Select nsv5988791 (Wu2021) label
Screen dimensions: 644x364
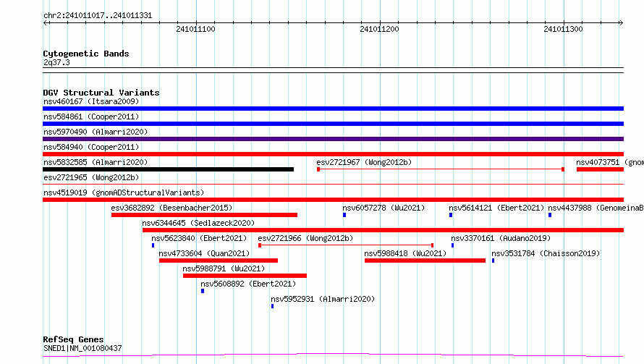224,268
